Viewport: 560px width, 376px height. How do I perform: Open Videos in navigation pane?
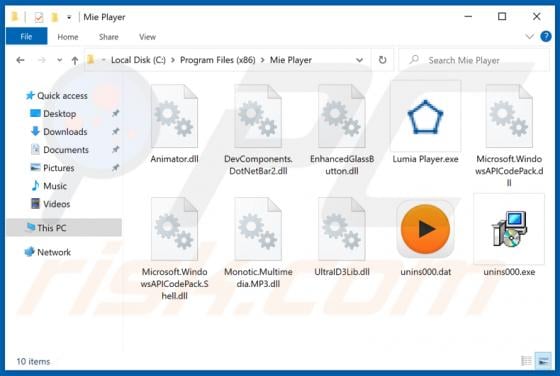tap(51, 204)
